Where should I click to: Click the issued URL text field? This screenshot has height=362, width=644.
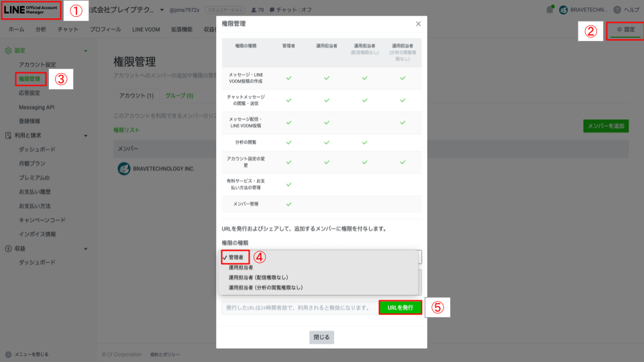point(300,308)
